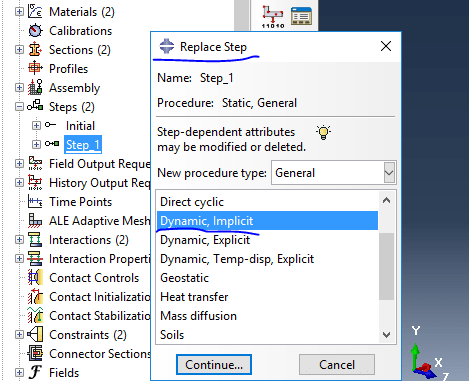This screenshot has height=381, width=469.
Task: Click the ALE Adaptive Mesh icon
Action: click(35, 220)
